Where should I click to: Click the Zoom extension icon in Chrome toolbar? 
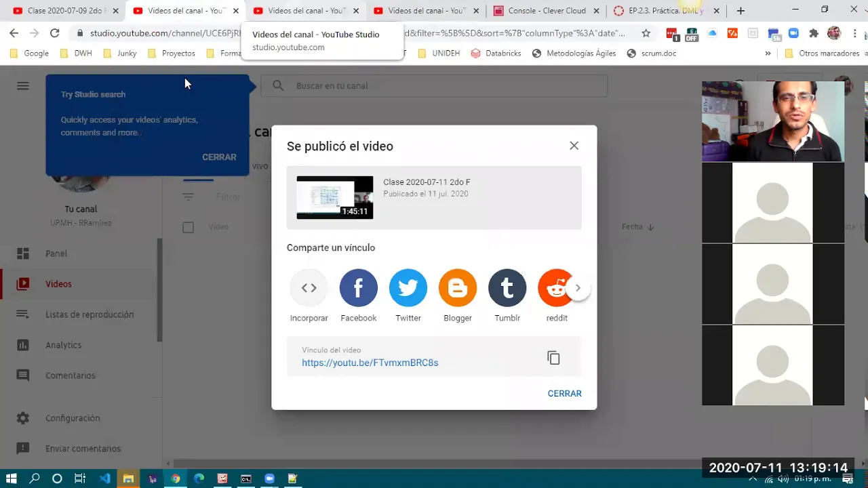pyautogui.click(x=793, y=33)
